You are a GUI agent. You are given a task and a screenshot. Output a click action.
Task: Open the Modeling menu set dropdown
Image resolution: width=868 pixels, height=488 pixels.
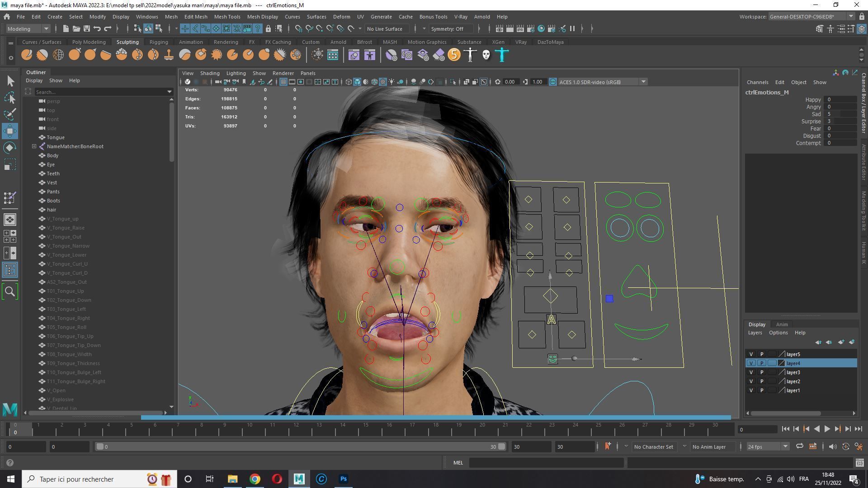point(28,29)
